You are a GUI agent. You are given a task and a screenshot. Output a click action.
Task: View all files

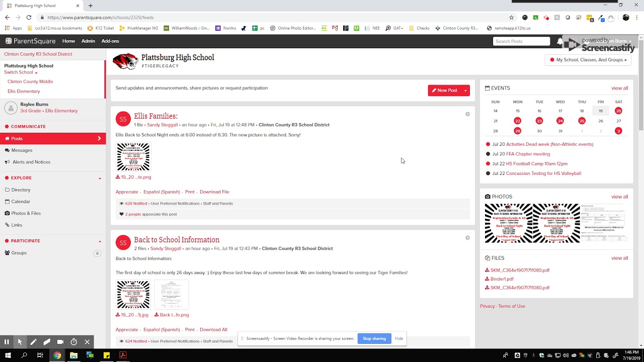point(619,258)
